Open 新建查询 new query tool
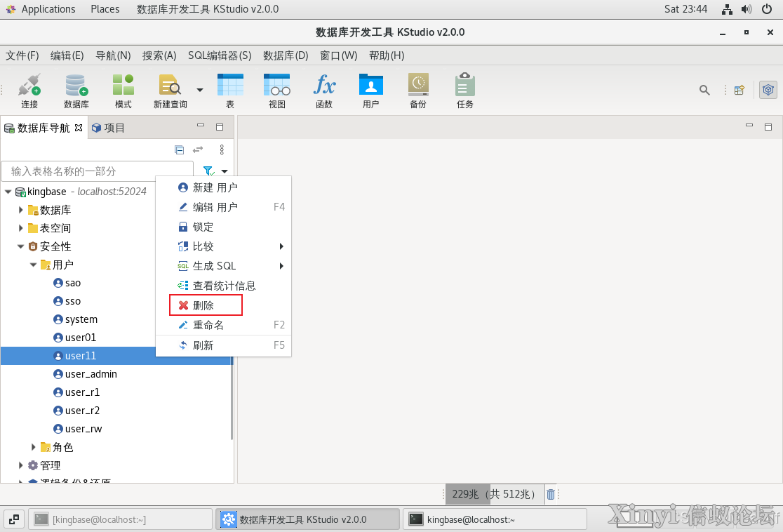The image size is (783, 532). pos(170,91)
